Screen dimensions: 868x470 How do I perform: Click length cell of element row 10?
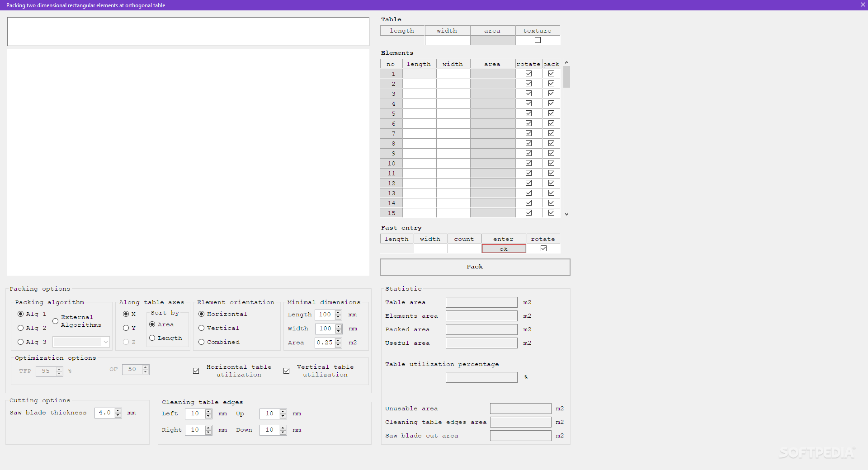[x=420, y=163]
